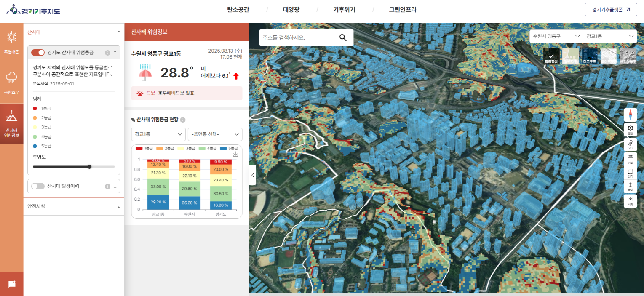Open the 광교1동 map neighborhood dropdown
644x296 pixels.
[609, 36]
